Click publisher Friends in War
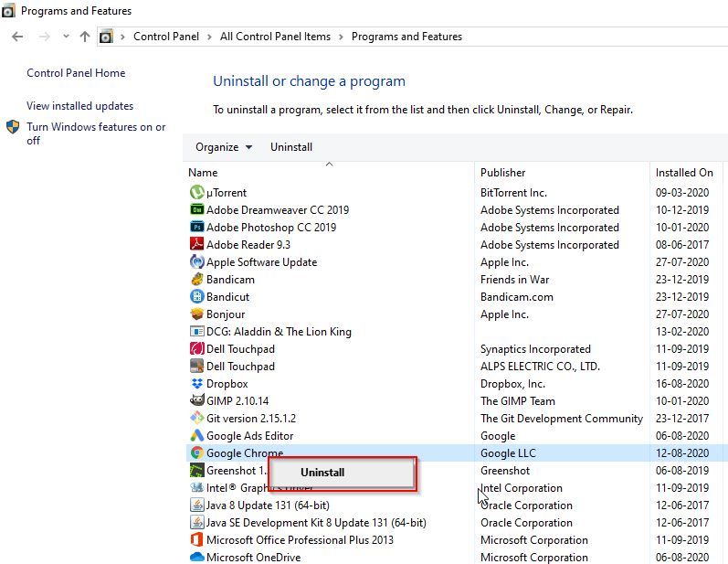Viewport: 728px width, 564px height. coord(515,279)
